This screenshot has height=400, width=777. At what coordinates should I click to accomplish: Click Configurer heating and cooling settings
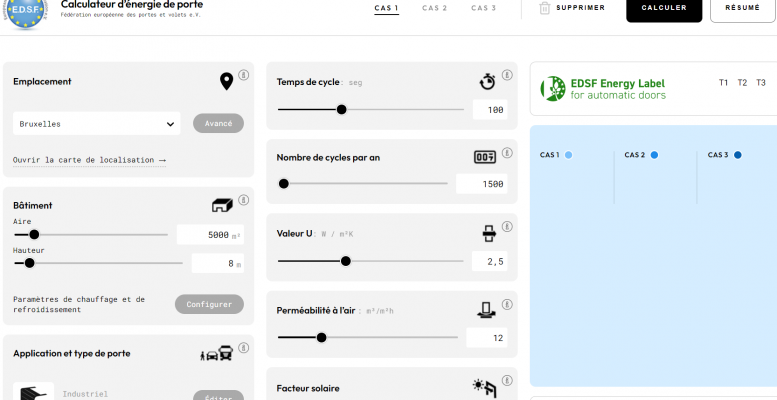(209, 304)
